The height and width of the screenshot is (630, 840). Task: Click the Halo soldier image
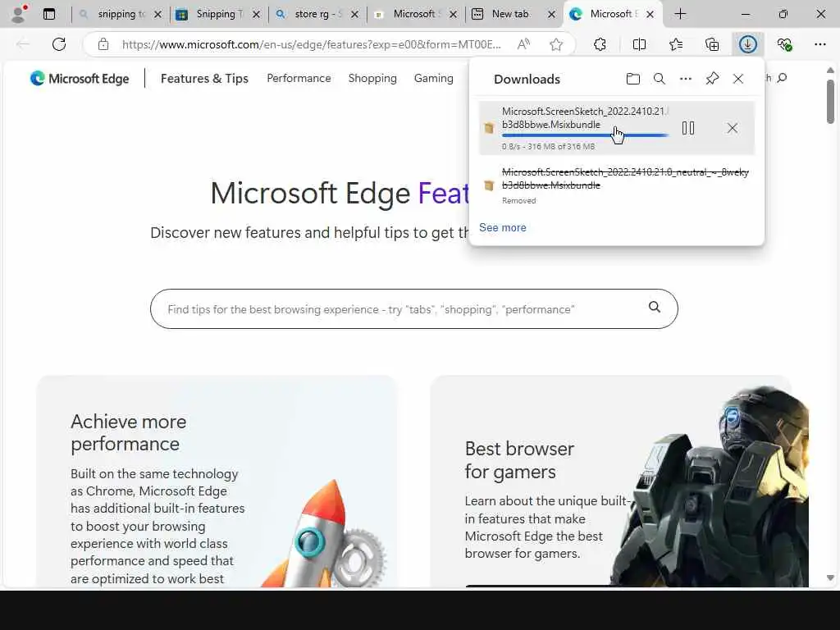coord(710,486)
